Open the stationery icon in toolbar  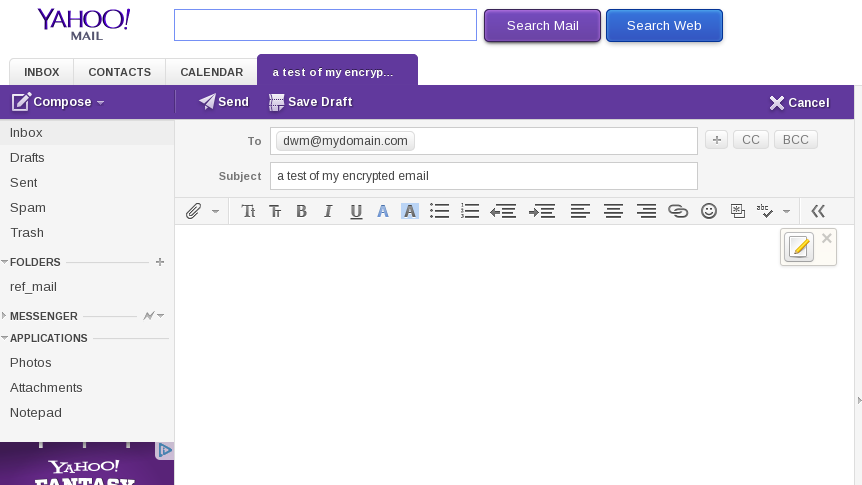(738, 211)
